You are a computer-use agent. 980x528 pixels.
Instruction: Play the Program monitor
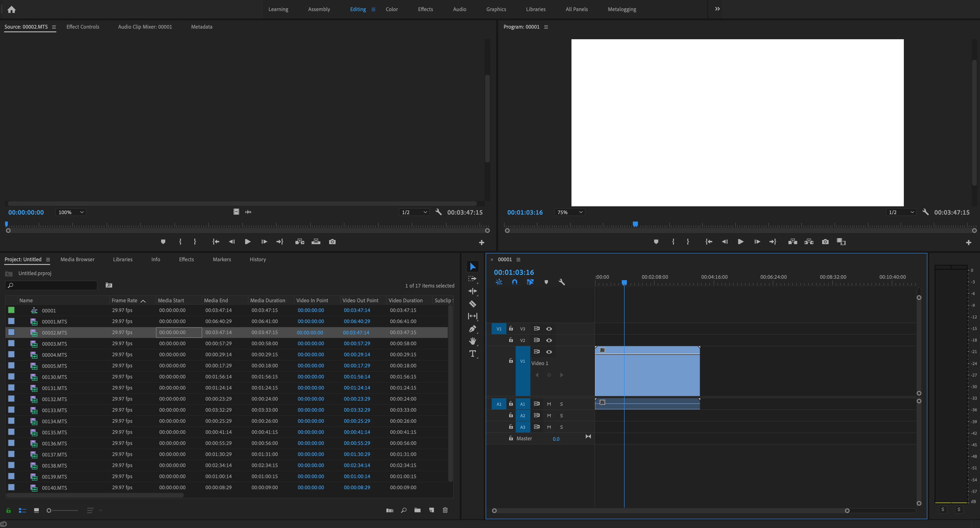pos(740,242)
